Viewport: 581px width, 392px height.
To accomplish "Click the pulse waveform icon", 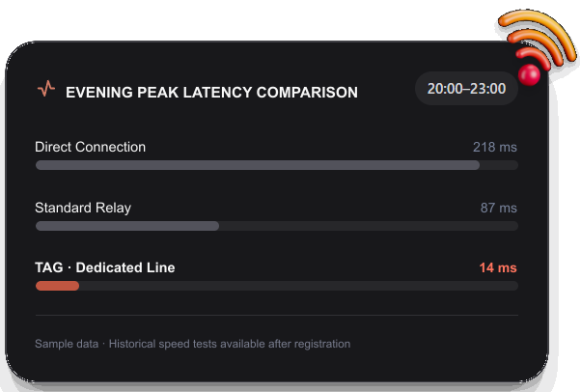I will pos(46,89).
